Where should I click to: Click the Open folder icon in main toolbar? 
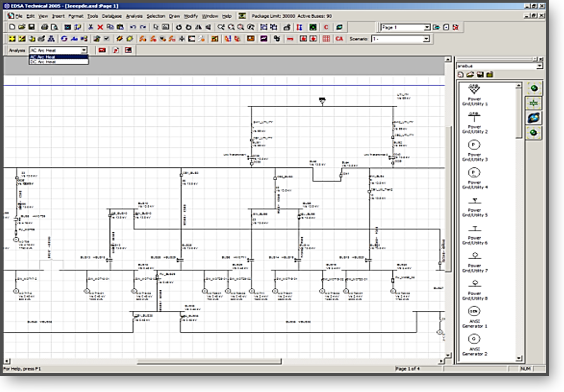(x=22, y=27)
